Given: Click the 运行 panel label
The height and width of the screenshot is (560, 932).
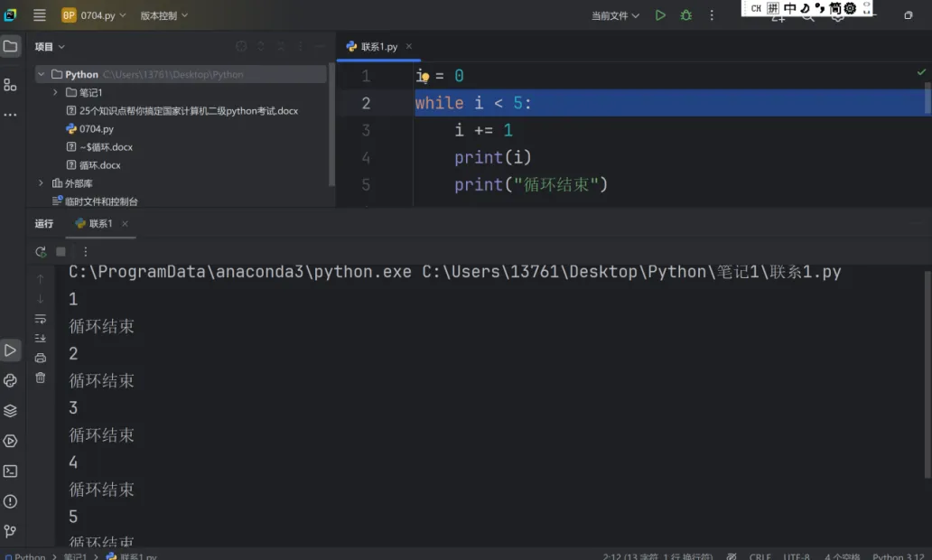Looking at the screenshot, I should (44, 223).
